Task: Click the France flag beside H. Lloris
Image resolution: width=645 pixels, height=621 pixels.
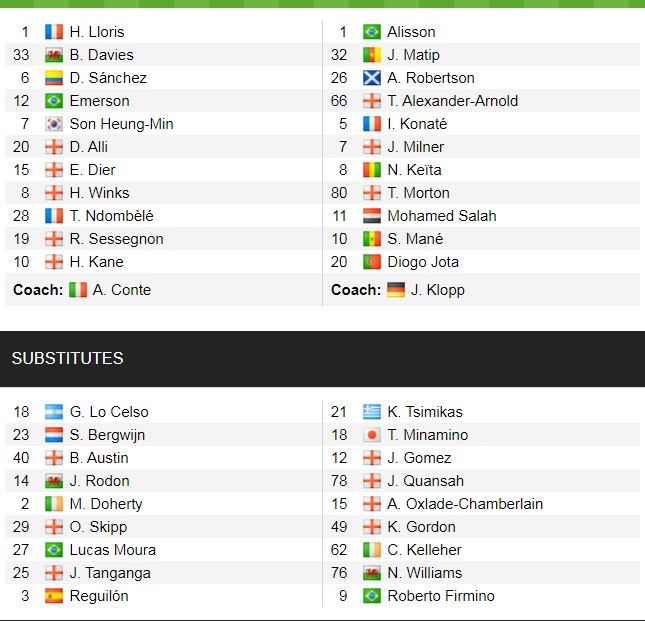Action: pos(54,32)
